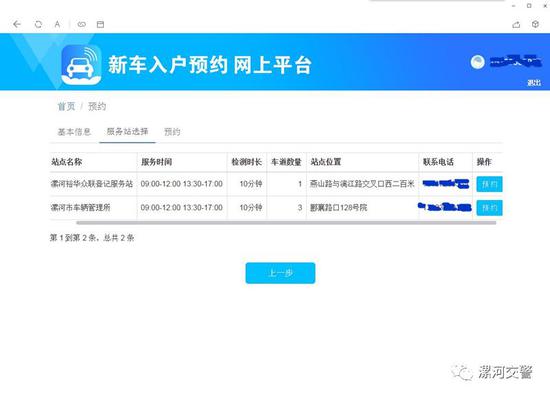Open the font size 'A' icon
Viewport: 550px width, 396px height.
pyautogui.click(x=57, y=24)
